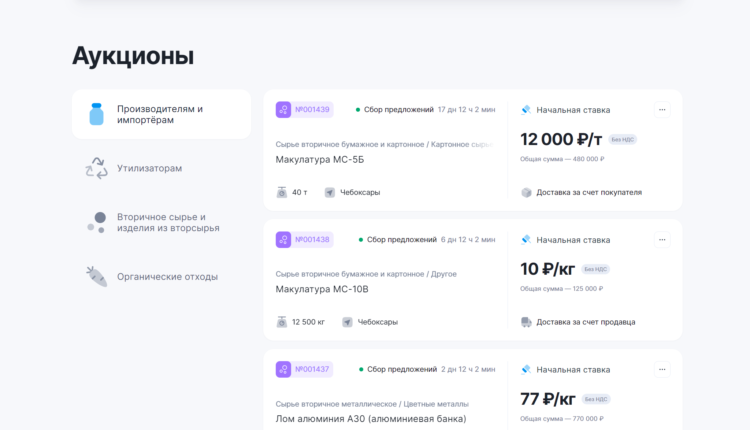The height and width of the screenshot is (430, 750).
Task: Click the carrot icon for organic waste
Action: (x=97, y=276)
